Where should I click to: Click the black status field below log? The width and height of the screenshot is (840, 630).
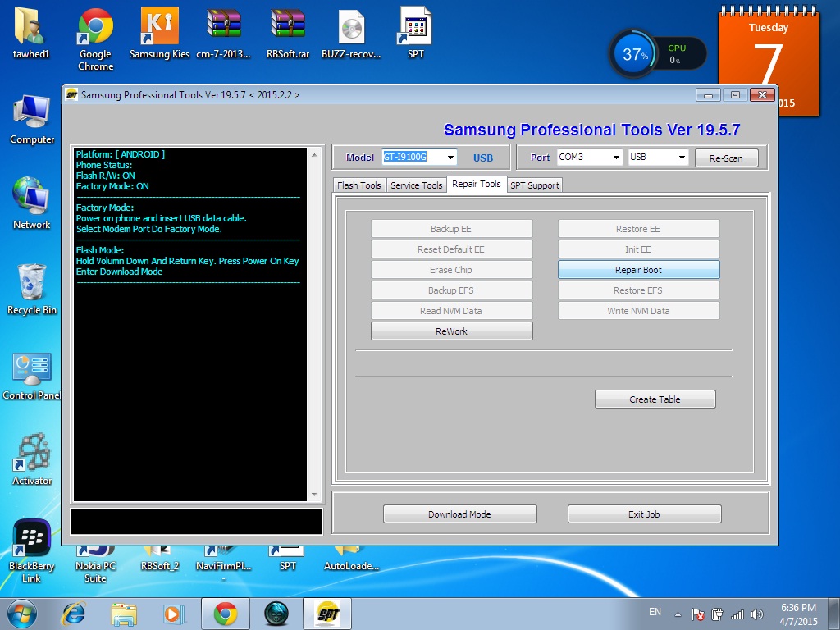click(197, 521)
